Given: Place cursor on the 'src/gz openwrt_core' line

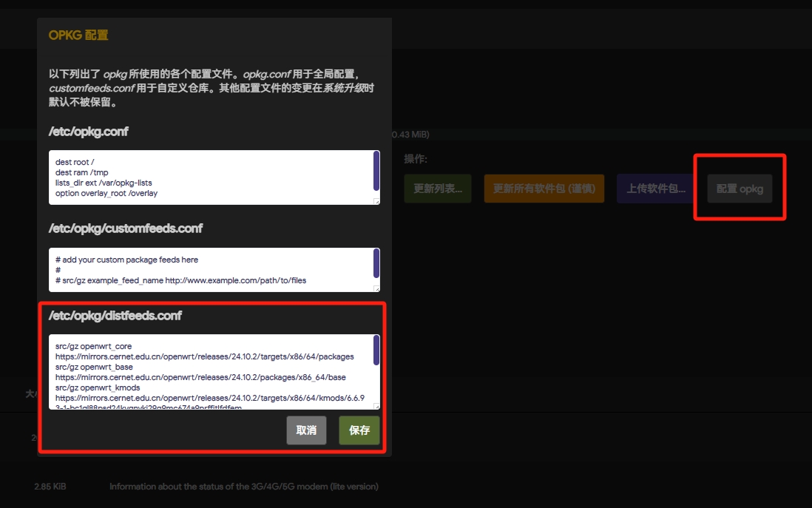Looking at the screenshot, I should pos(93,346).
